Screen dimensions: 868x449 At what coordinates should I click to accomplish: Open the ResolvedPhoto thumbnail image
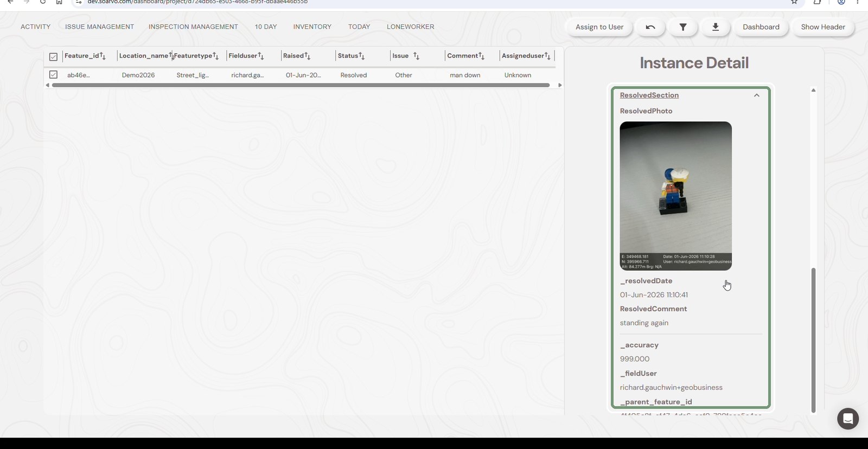[x=676, y=196]
